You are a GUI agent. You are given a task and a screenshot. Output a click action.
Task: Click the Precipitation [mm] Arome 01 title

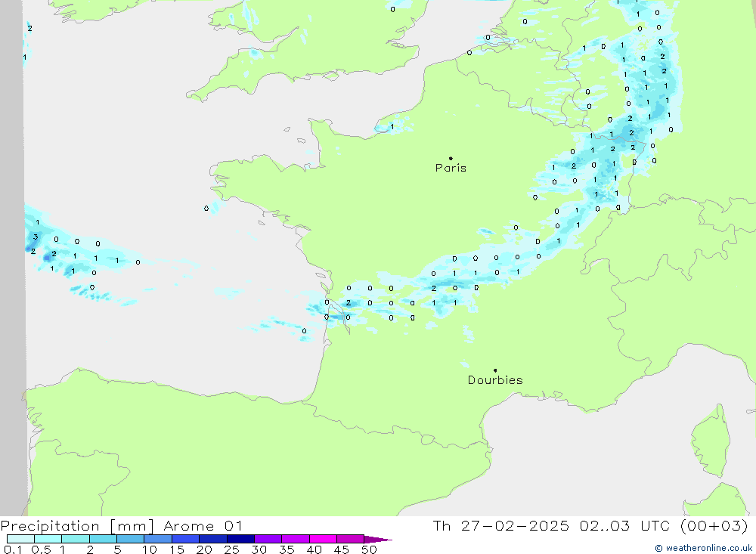(x=122, y=525)
